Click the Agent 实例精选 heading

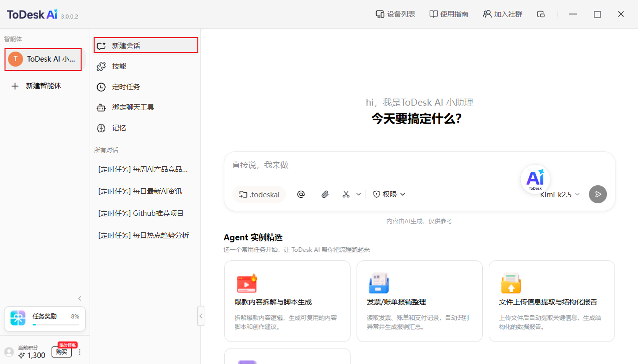[253, 237]
